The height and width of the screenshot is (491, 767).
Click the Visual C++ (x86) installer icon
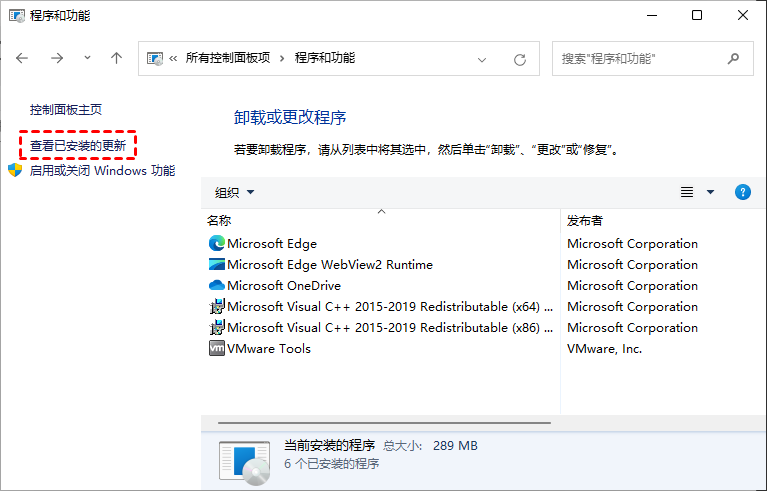click(217, 328)
